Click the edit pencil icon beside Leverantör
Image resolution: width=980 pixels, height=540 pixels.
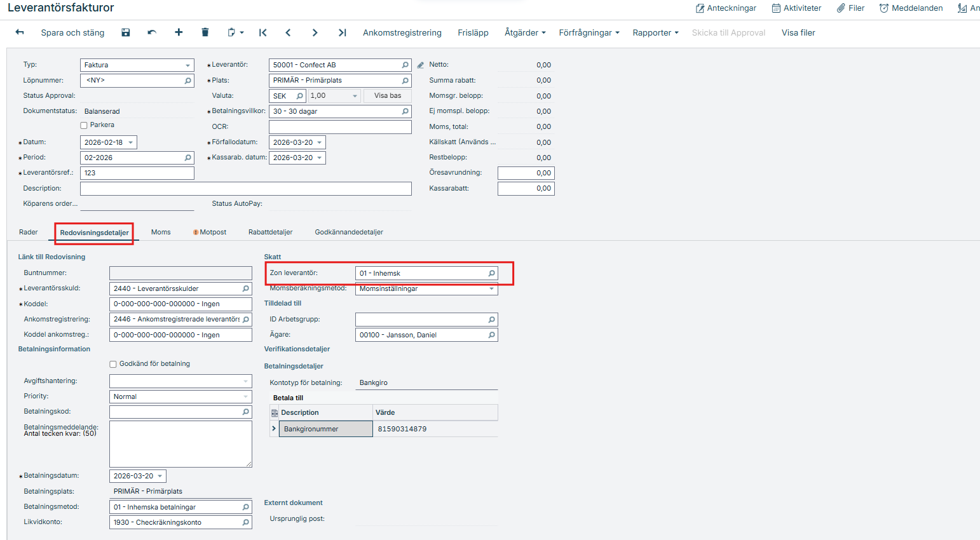click(x=420, y=65)
